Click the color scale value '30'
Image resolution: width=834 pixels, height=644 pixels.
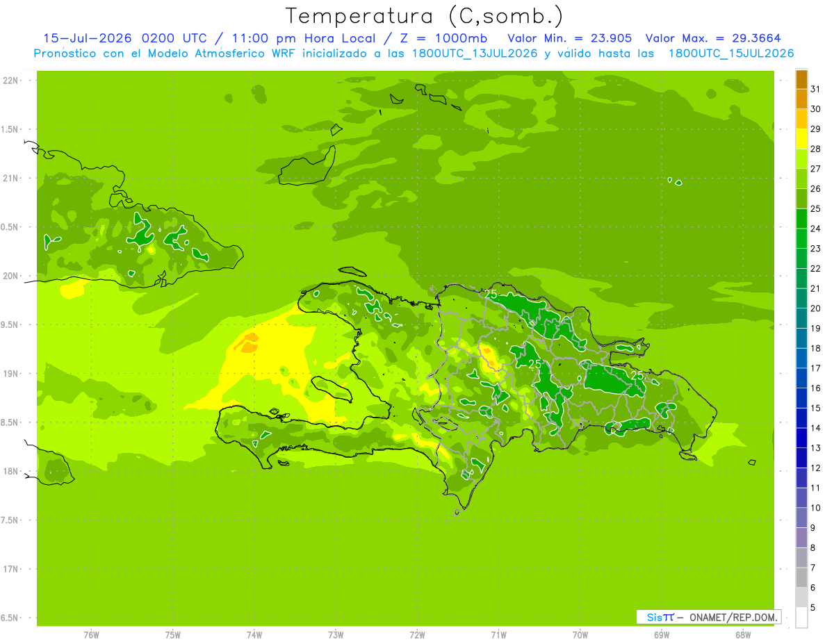point(815,109)
